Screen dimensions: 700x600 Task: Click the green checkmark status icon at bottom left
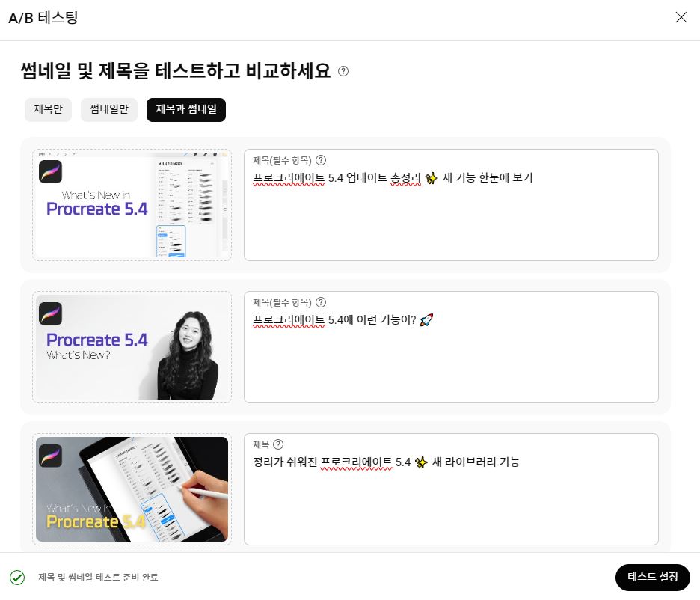[17, 577]
